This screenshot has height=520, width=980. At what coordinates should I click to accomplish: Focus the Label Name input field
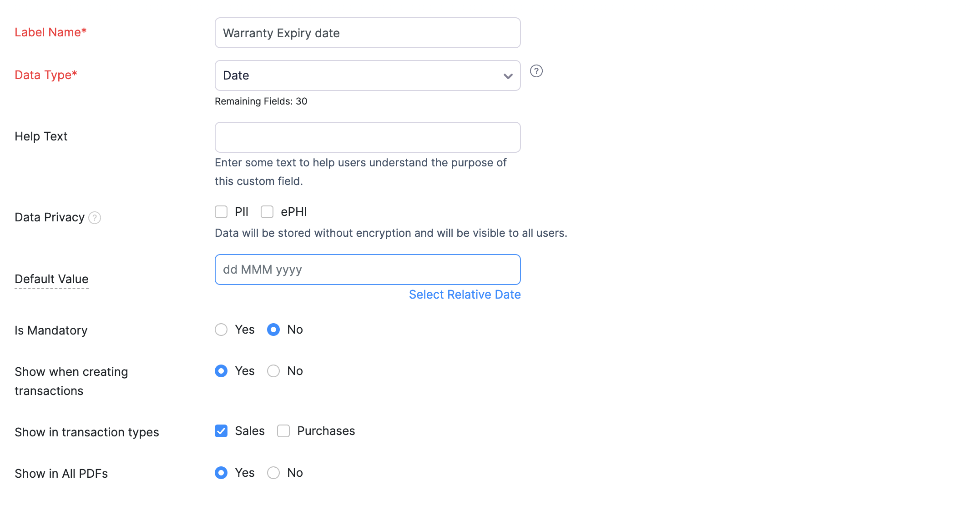point(367,33)
